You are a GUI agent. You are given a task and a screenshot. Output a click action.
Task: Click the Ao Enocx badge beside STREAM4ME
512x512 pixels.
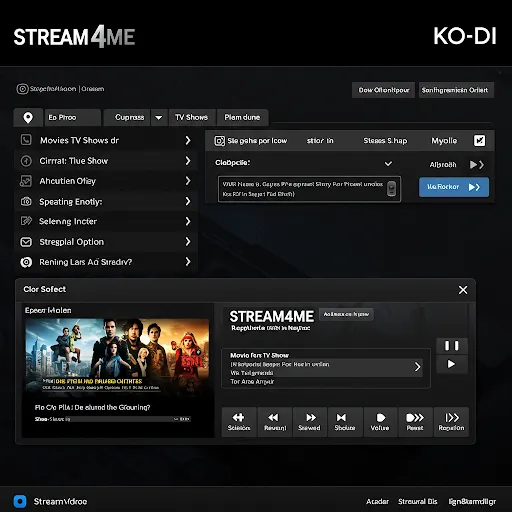346,314
